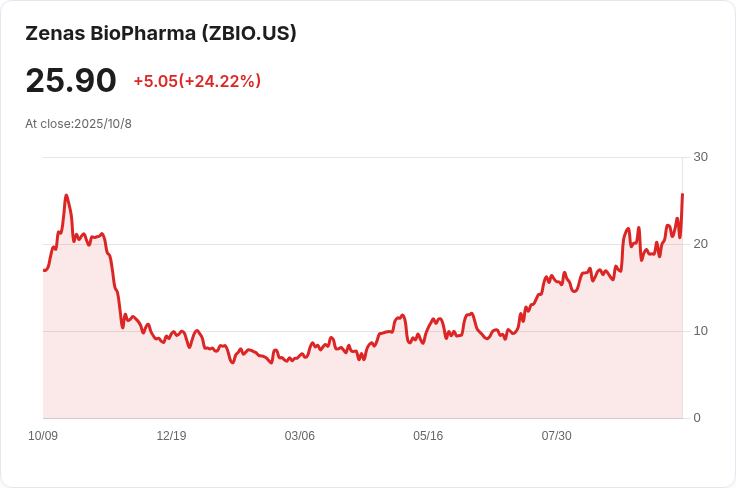Click the Zenas BioPharma (ZBIO.US) title

[x=161, y=33]
